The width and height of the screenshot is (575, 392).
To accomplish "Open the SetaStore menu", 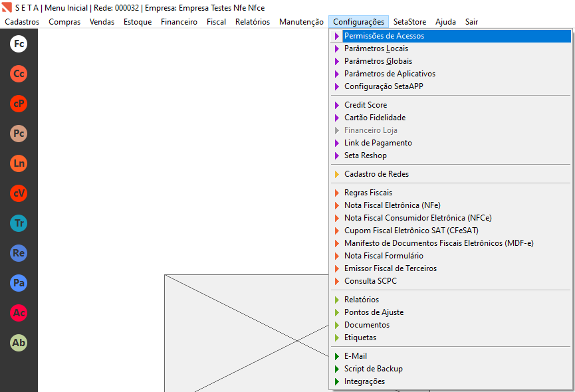I will (x=409, y=22).
